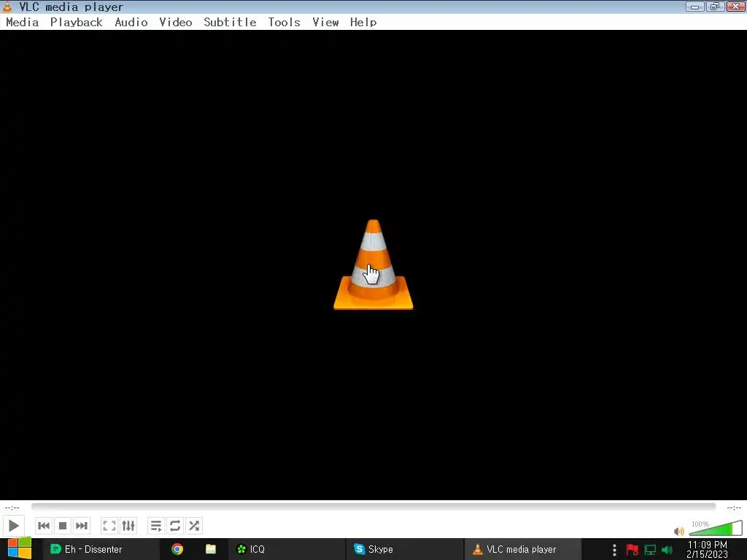Start playback with the Play button

(13, 526)
